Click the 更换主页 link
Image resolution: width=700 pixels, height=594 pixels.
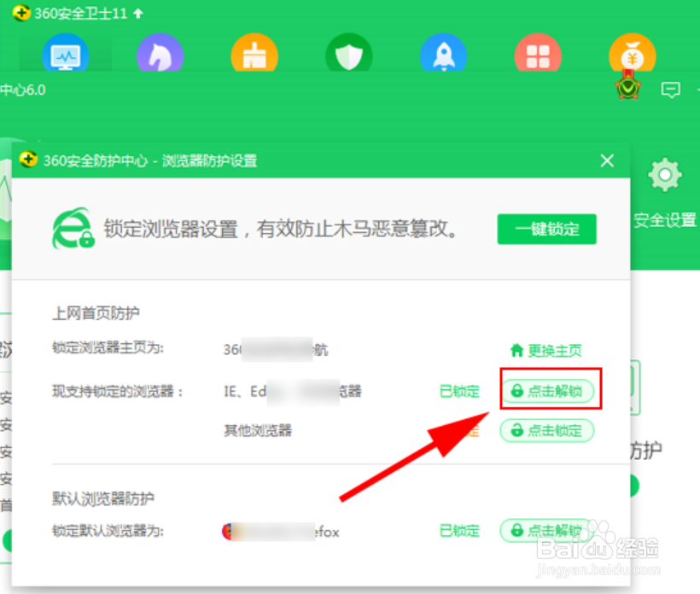tap(546, 351)
